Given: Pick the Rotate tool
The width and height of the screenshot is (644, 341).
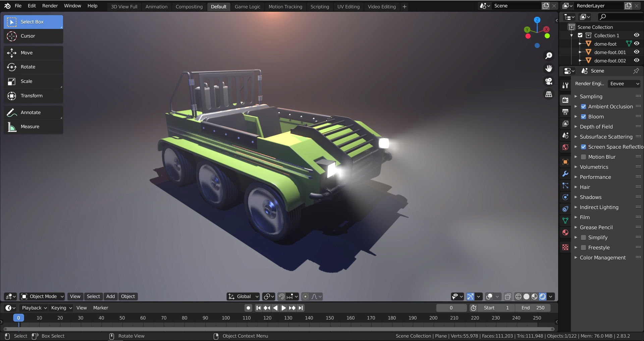Looking at the screenshot, I should (33, 67).
